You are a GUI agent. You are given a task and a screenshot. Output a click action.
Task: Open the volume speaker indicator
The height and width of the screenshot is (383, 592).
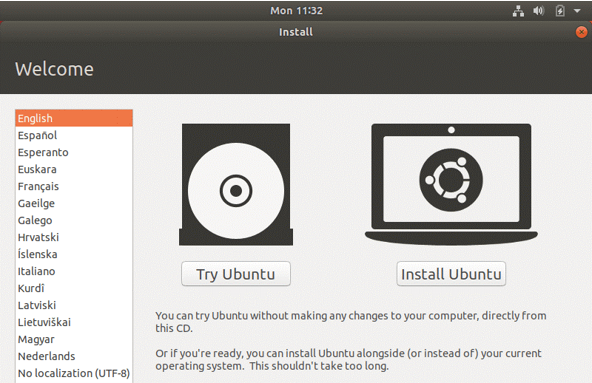pos(539,11)
